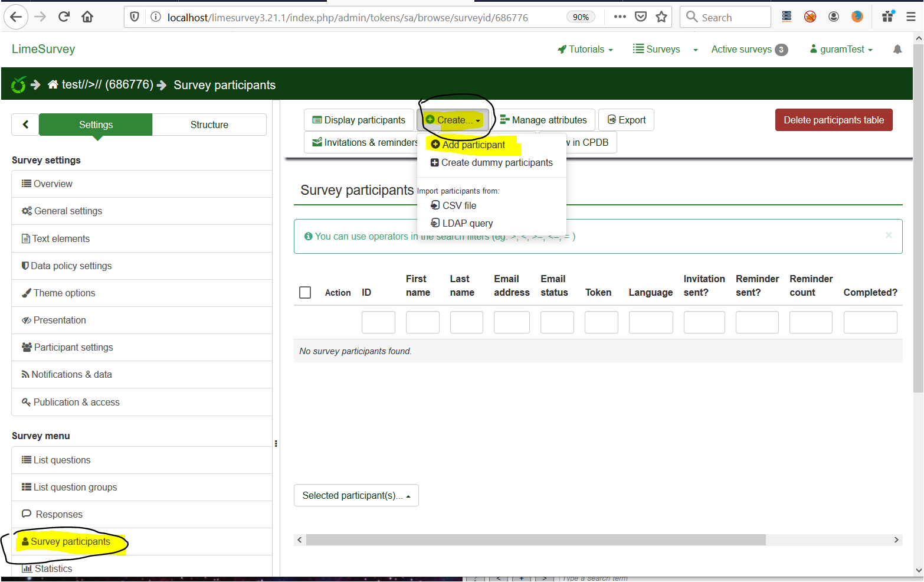Choose Add participant from Create menu
This screenshot has height=582, width=924.
(473, 145)
